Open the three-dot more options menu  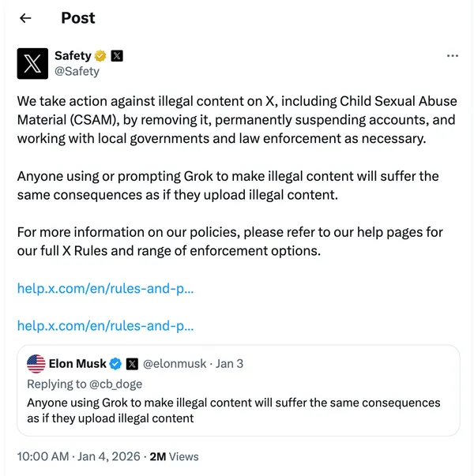[x=453, y=56]
